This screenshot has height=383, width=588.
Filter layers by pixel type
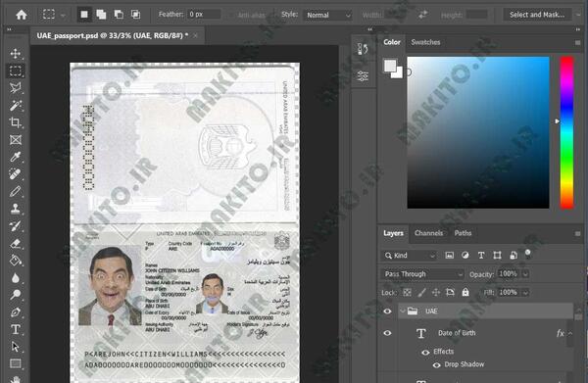pos(449,256)
